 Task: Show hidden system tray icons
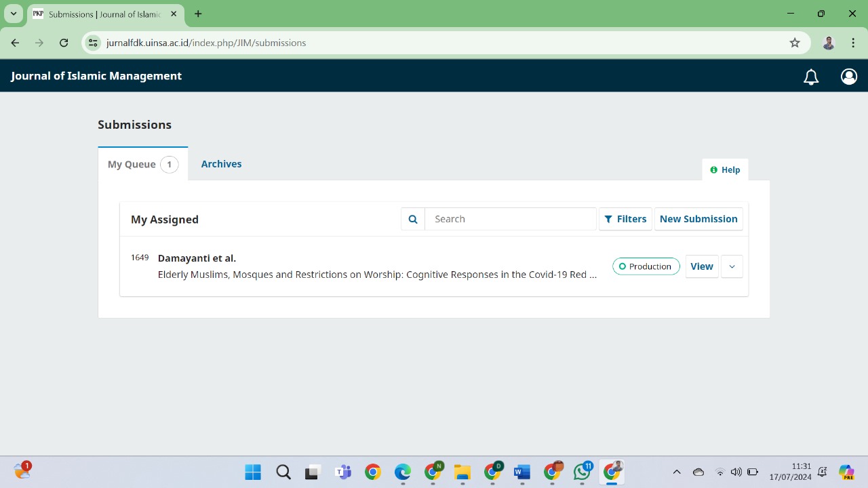tap(676, 472)
